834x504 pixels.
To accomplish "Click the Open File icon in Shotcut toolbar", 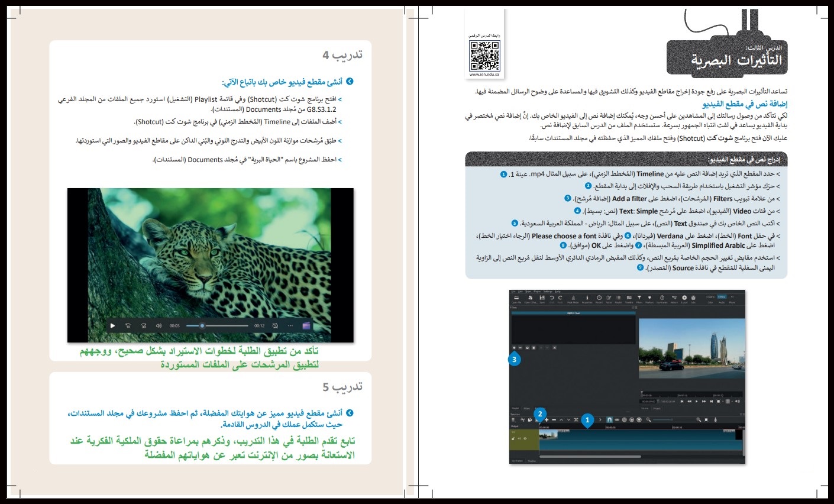I will coord(516,298).
